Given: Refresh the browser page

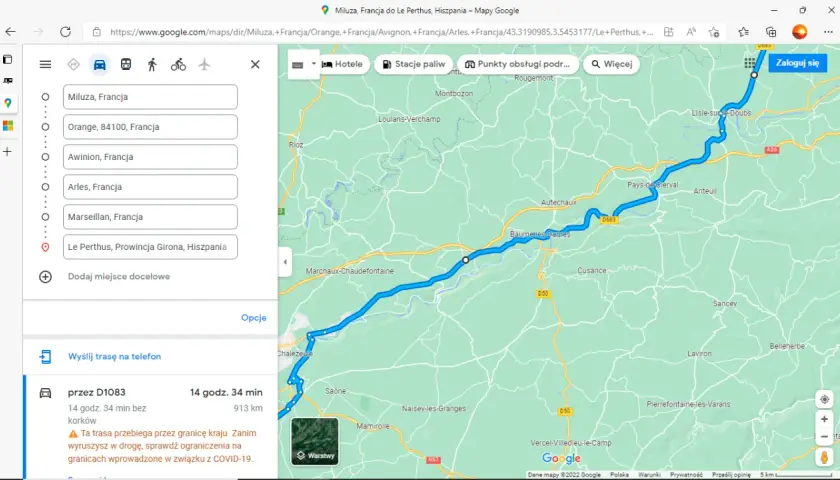Looking at the screenshot, I should pyautogui.click(x=65, y=32).
